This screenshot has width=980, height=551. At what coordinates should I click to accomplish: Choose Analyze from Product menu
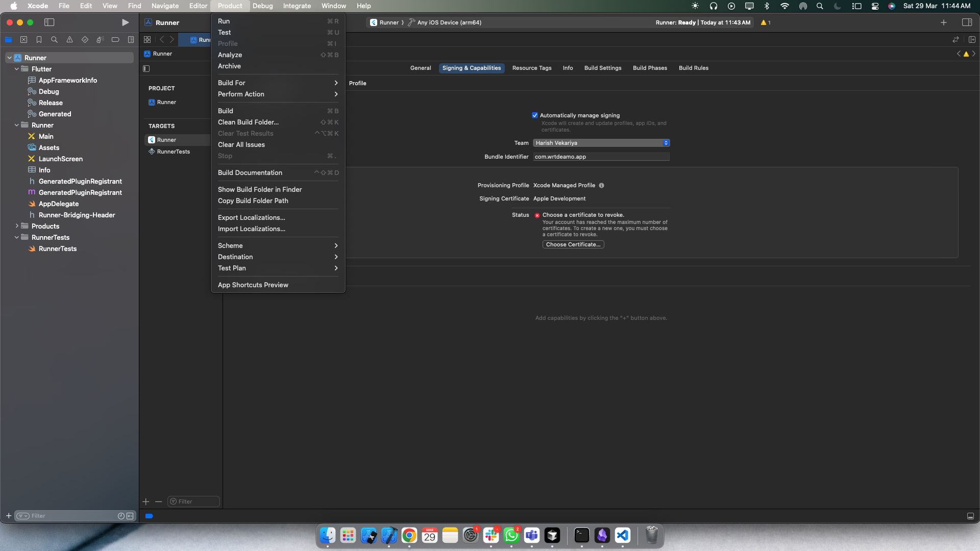[278, 55]
